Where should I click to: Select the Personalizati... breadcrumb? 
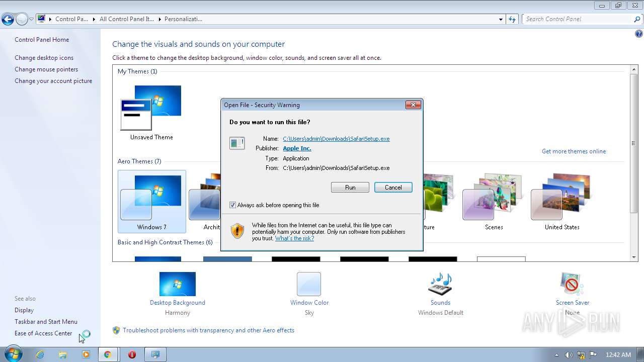[183, 19]
